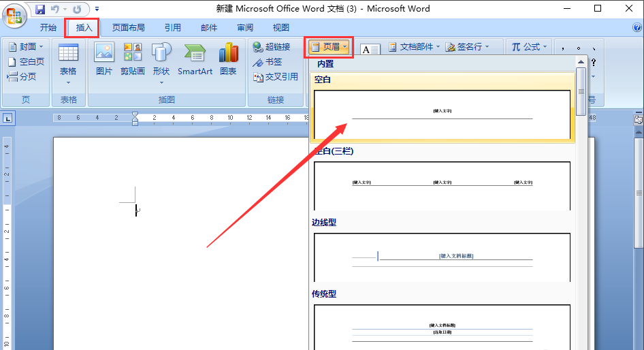This screenshot has width=644, height=350.
Task: Expand the 签名行 signature line menu
Action: [468, 47]
